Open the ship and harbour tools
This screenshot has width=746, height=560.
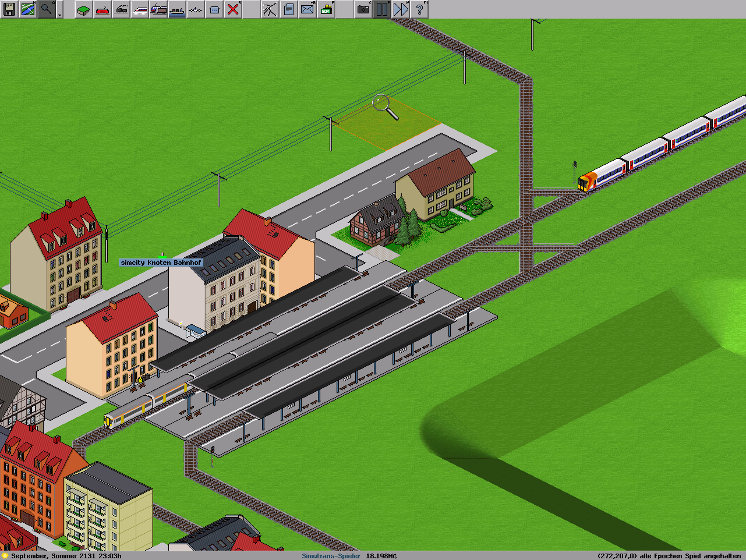click(177, 9)
